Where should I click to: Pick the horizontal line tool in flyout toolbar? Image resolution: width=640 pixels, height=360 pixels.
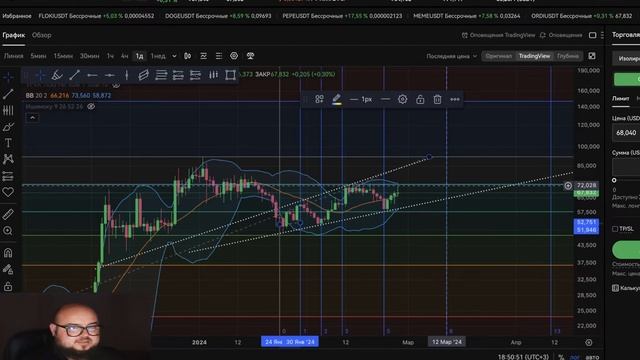click(x=109, y=75)
